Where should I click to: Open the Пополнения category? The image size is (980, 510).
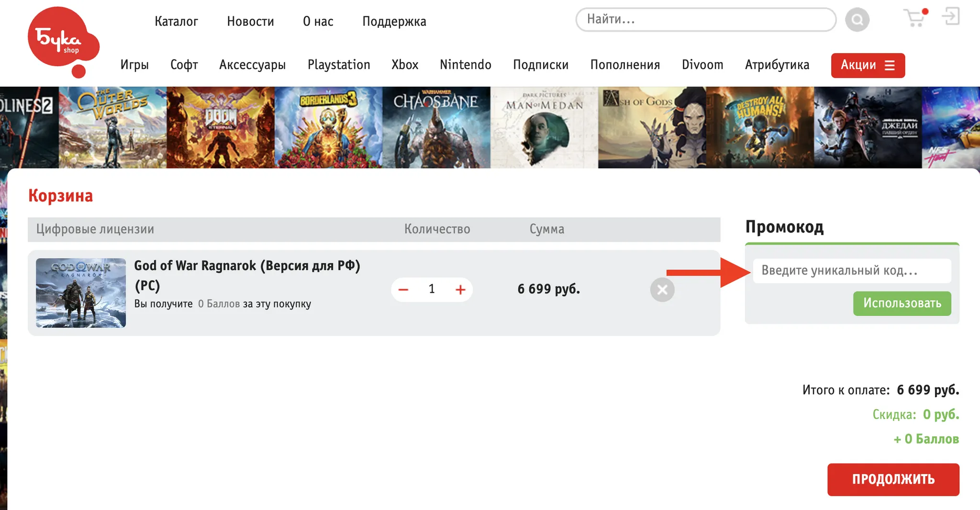[625, 65]
